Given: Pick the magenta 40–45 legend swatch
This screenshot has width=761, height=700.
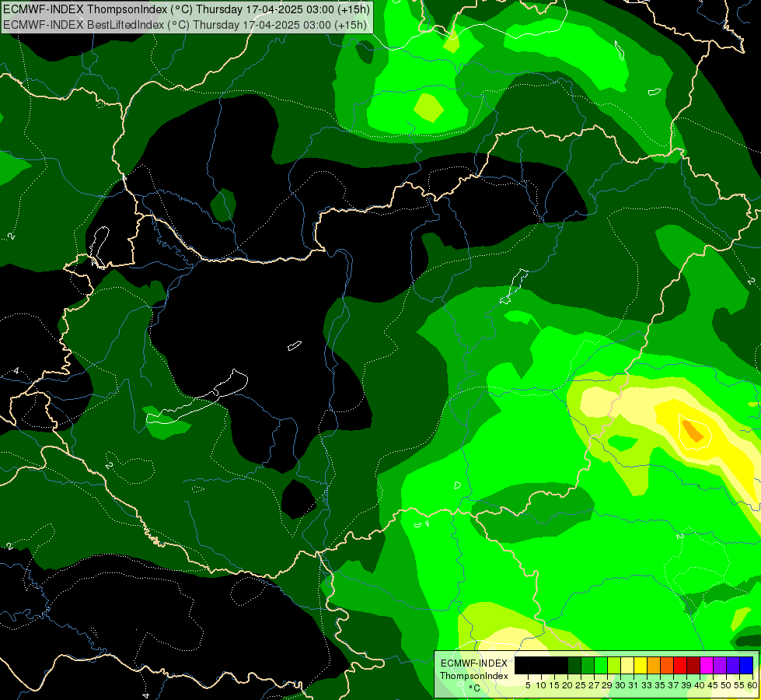Looking at the screenshot, I should (706, 666).
